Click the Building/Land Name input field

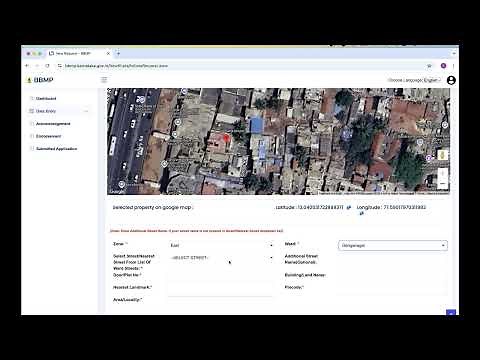393,275
